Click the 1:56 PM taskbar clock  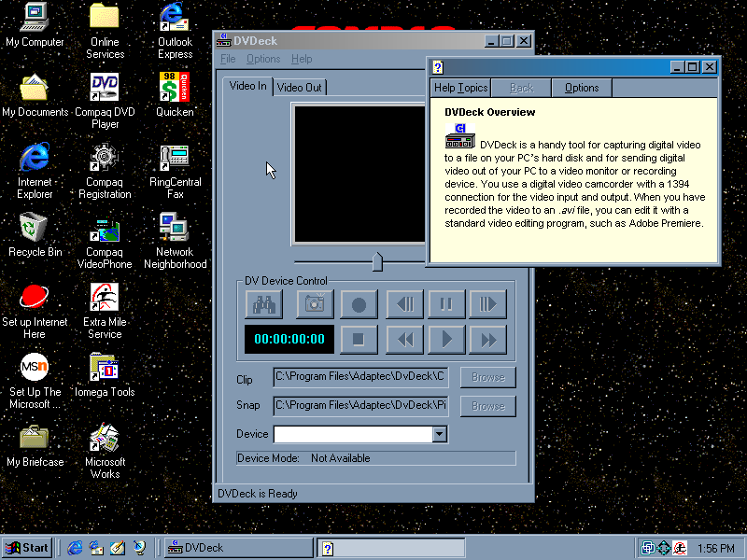point(715,549)
